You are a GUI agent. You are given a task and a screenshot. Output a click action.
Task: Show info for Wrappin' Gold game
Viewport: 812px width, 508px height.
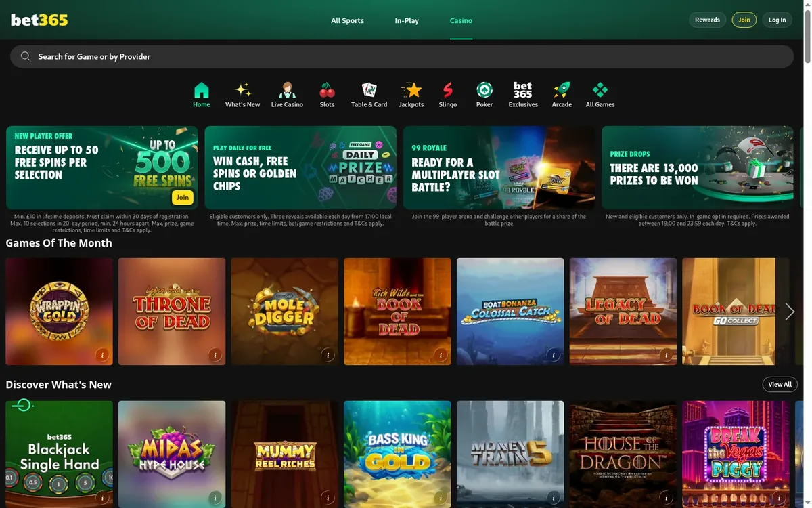pos(102,354)
